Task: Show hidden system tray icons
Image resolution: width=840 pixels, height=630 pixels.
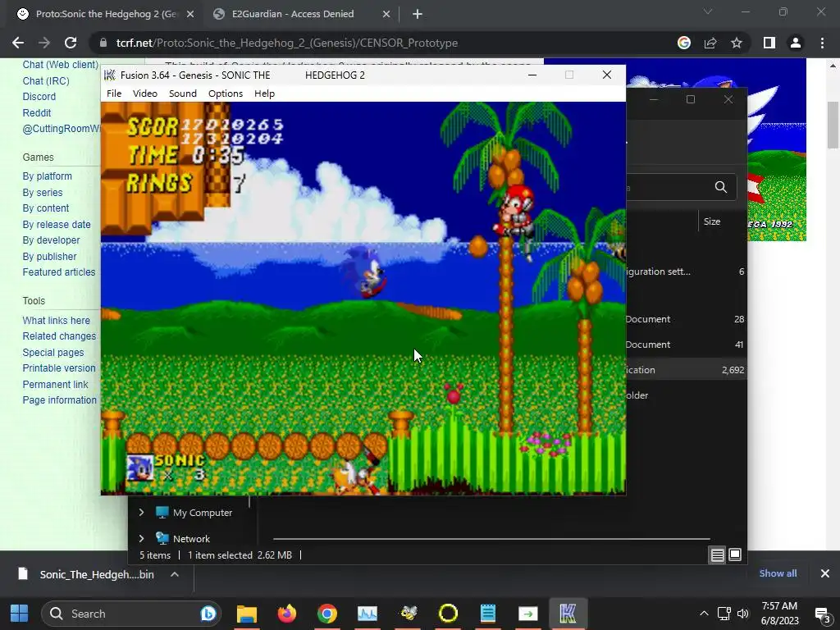Action: coord(705,614)
